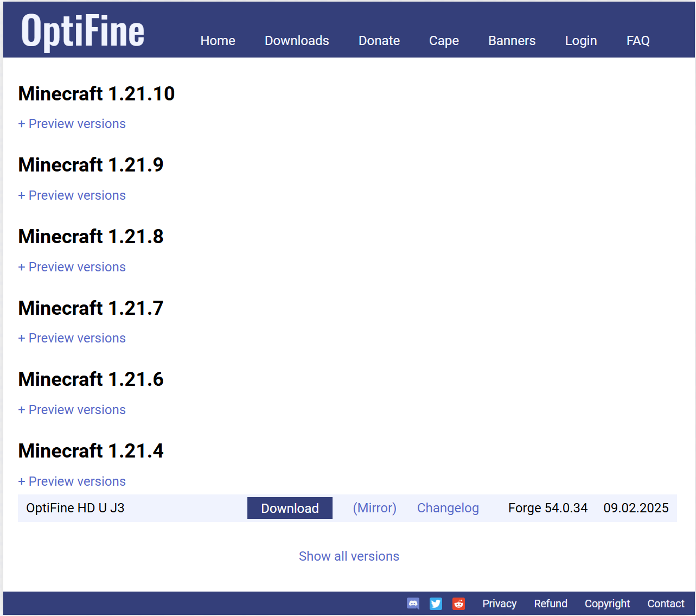The height and width of the screenshot is (616, 696).
Task: Click the Minecraft 1.21.9 heading
Action: (91, 165)
